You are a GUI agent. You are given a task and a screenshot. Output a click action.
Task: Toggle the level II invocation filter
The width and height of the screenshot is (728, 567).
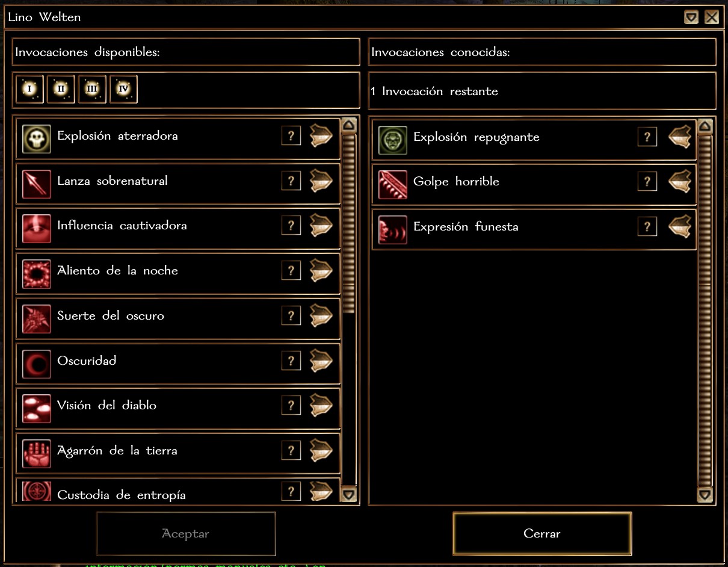coord(61,90)
